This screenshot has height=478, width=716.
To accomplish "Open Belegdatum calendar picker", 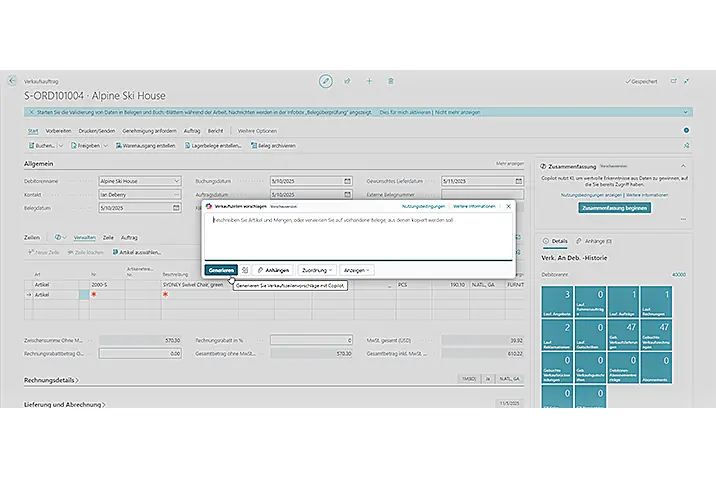I will click(176, 208).
